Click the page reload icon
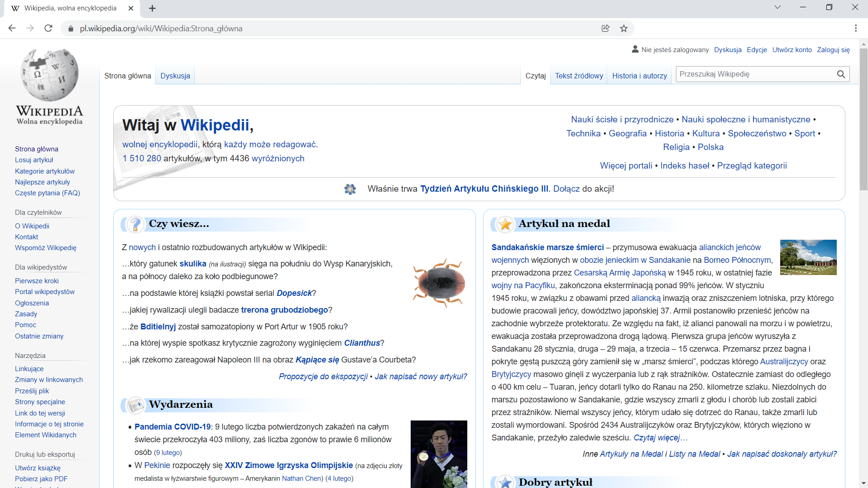Image resolution: width=868 pixels, height=488 pixels. 48,28
